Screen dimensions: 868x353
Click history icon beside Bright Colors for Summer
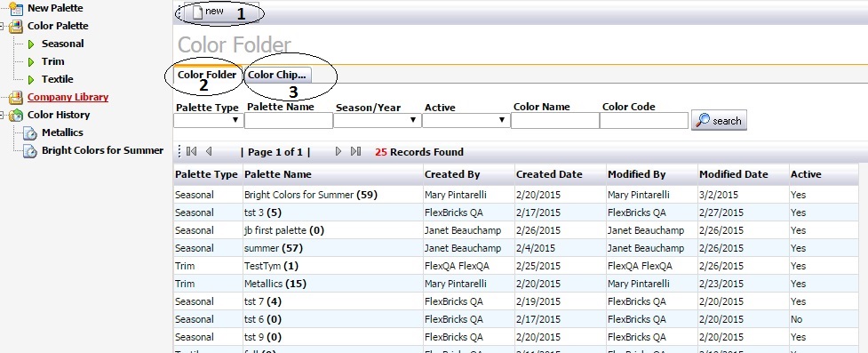pyautogui.click(x=30, y=151)
